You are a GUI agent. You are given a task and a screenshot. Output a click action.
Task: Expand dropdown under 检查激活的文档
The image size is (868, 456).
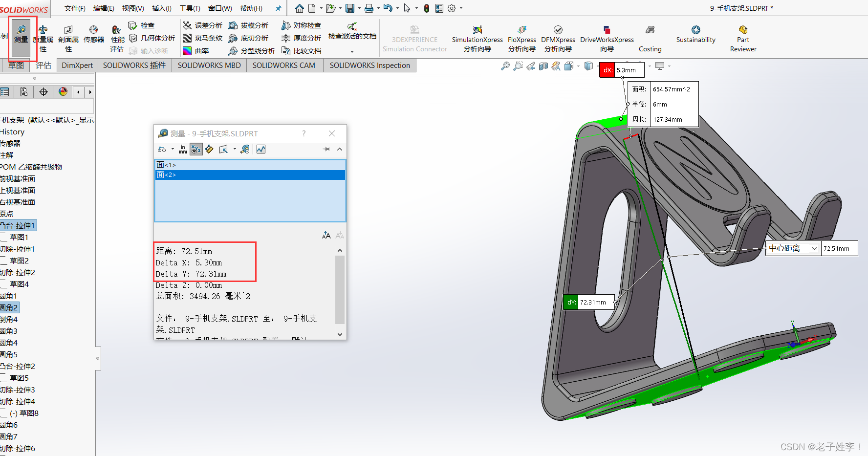click(352, 52)
